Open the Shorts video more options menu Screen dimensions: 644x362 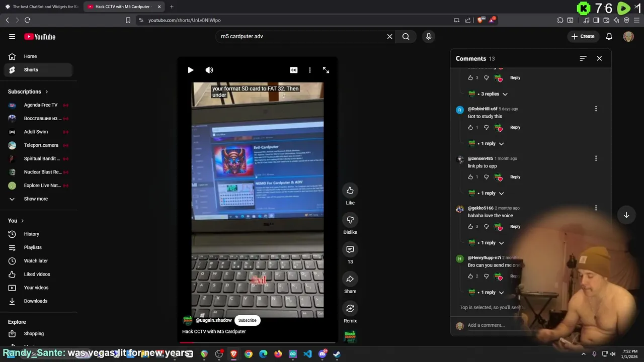click(x=310, y=70)
